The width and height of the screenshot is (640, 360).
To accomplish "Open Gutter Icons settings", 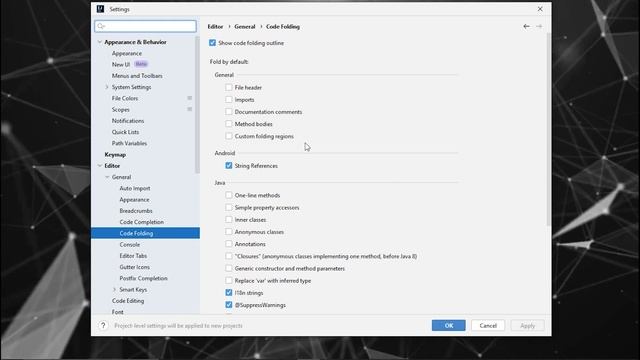I will point(134,267).
